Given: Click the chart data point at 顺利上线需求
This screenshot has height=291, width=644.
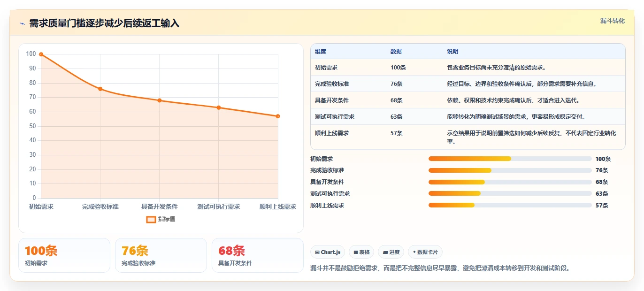Looking at the screenshot, I should pyautogui.click(x=278, y=116).
